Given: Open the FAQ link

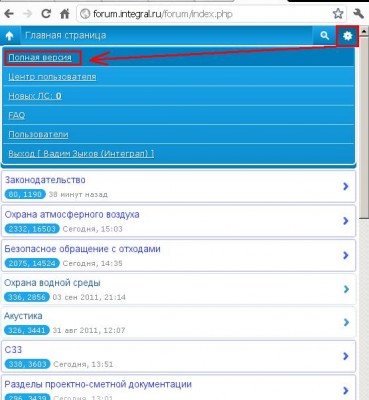Looking at the screenshot, I should pyautogui.click(x=17, y=115).
